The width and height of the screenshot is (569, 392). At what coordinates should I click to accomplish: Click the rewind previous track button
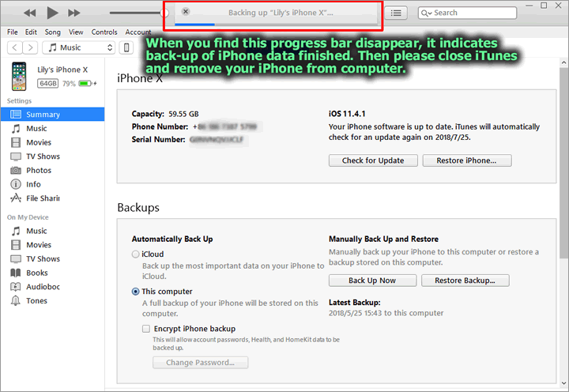30,13
